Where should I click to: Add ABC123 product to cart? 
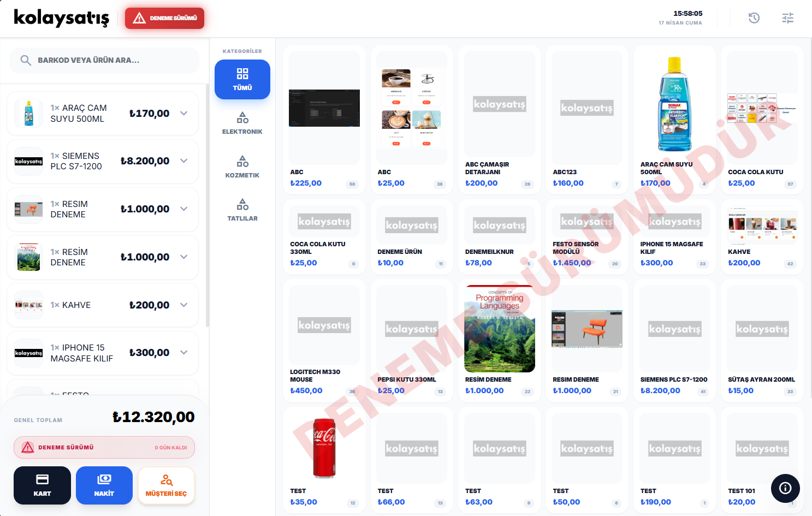click(x=587, y=120)
